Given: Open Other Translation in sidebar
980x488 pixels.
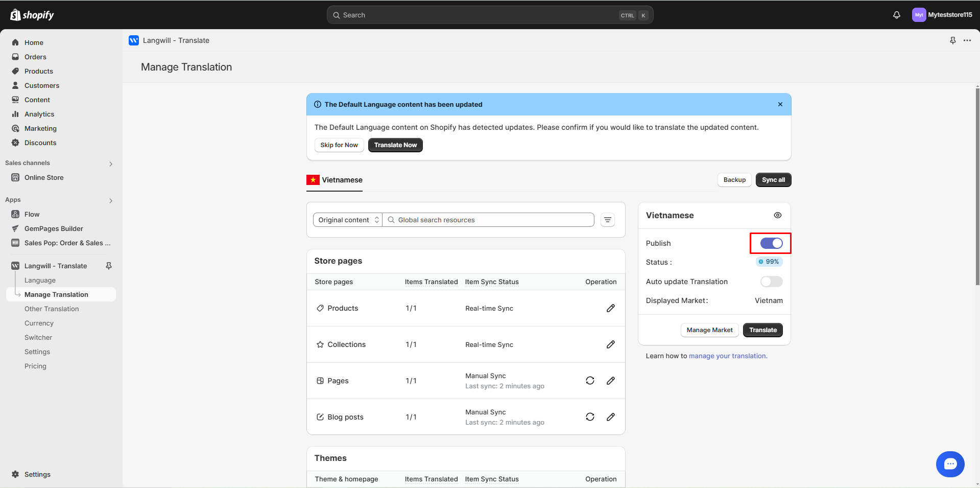Looking at the screenshot, I should [52, 309].
